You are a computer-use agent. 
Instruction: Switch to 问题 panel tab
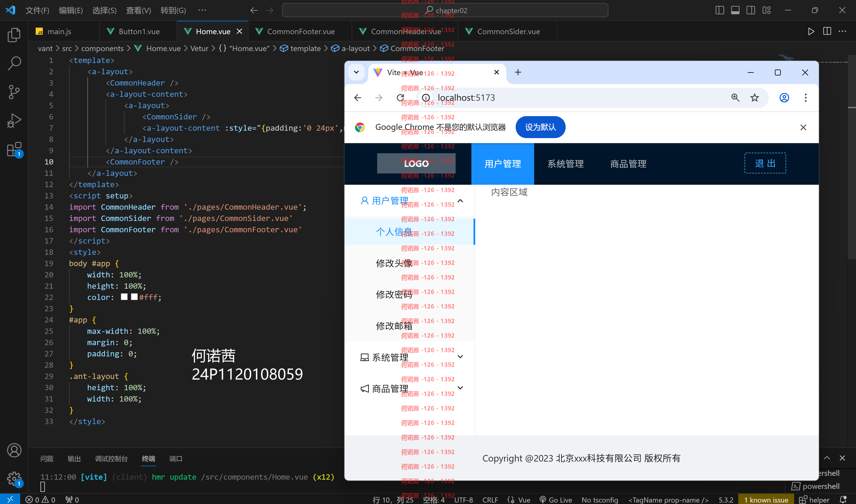(x=47, y=459)
